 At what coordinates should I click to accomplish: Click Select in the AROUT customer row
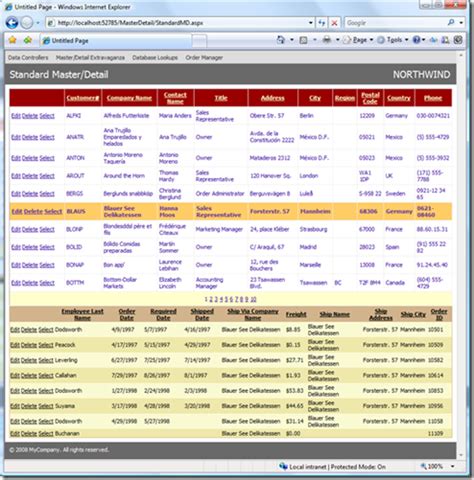click(x=47, y=176)
